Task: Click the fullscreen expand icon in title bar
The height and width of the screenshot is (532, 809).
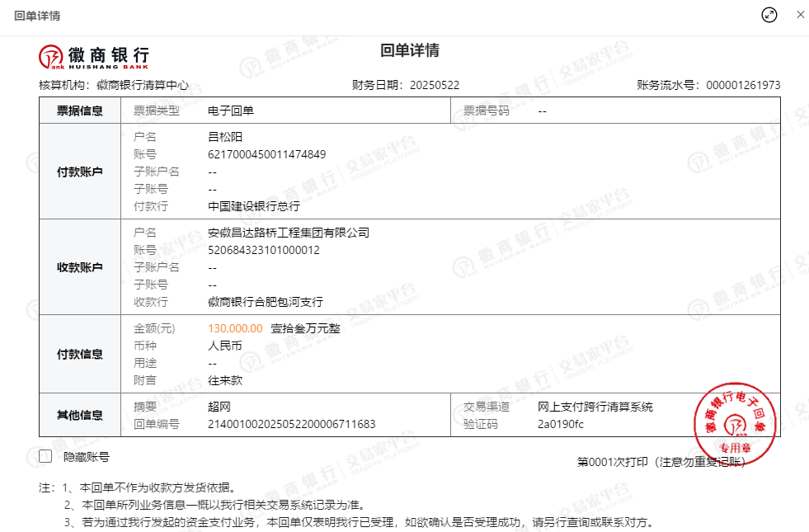Action: (769, 16)
